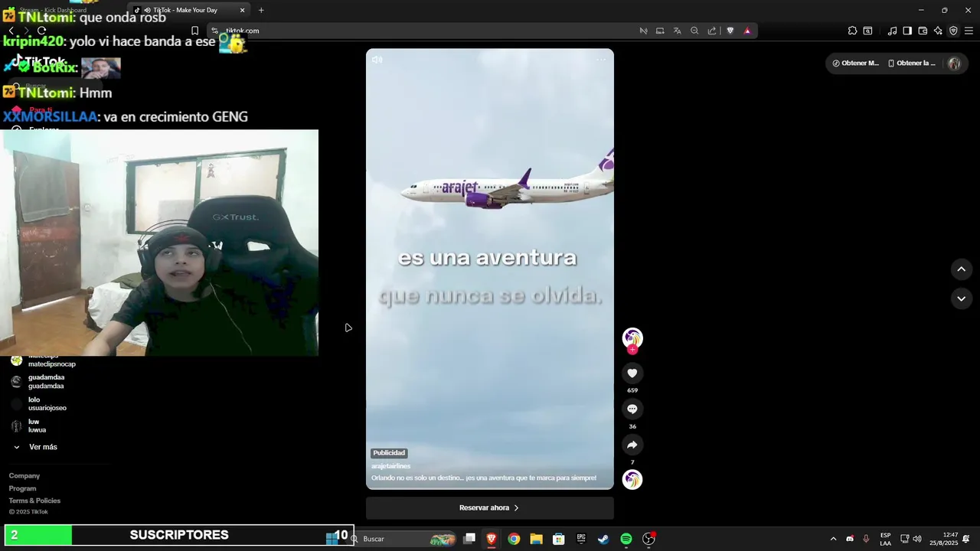Open Epic Games Launcher from the taskbar
The height and width of the screenshot is (551, 980).
(x=581, y=539)
